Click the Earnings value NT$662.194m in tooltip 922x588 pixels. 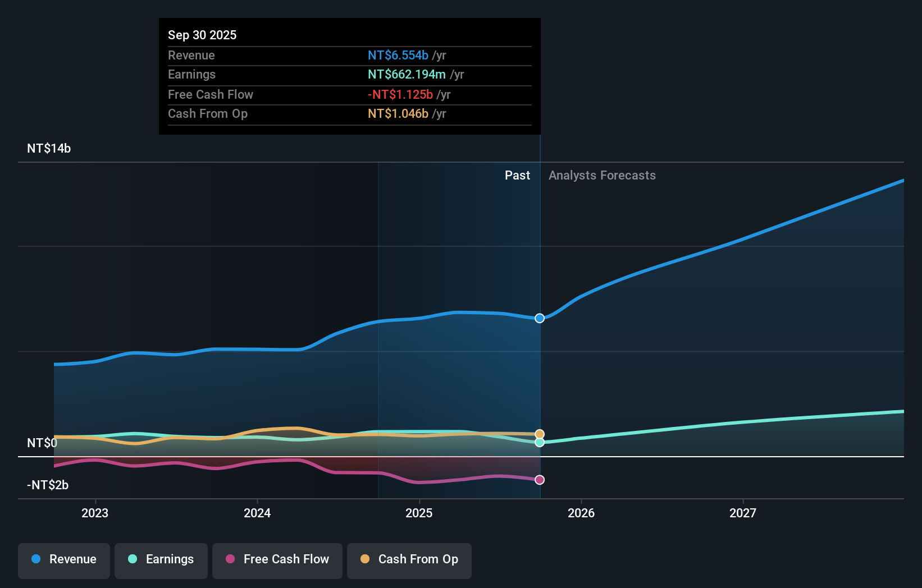click(407, 75)
